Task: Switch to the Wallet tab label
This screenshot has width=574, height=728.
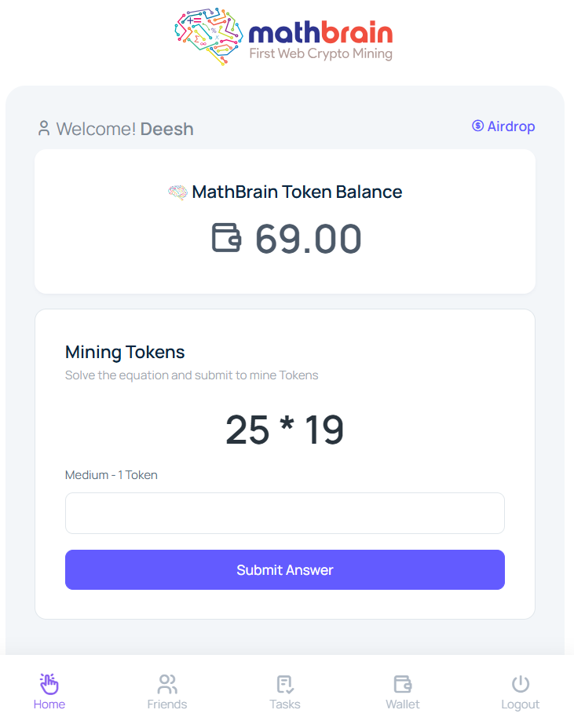Action: point(402,704)
